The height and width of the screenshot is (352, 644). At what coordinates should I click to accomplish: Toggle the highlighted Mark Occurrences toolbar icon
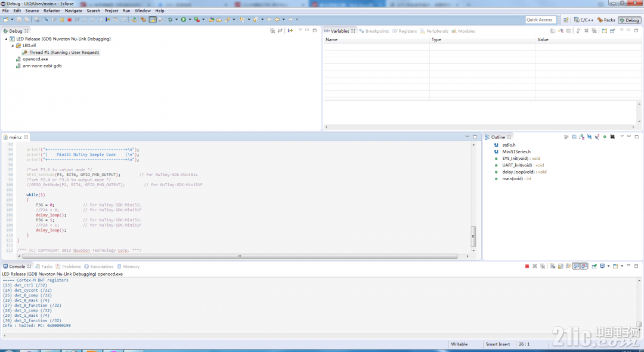point(153,20)
